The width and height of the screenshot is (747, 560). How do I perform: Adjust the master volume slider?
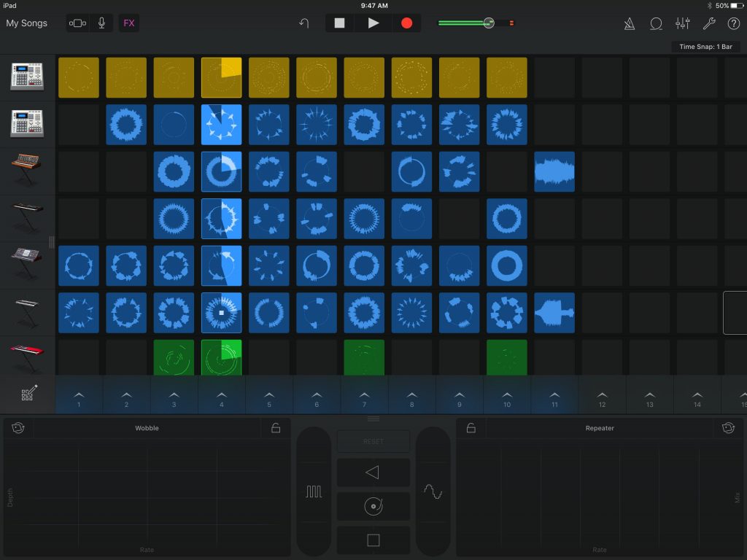click(x=488, y=23)
